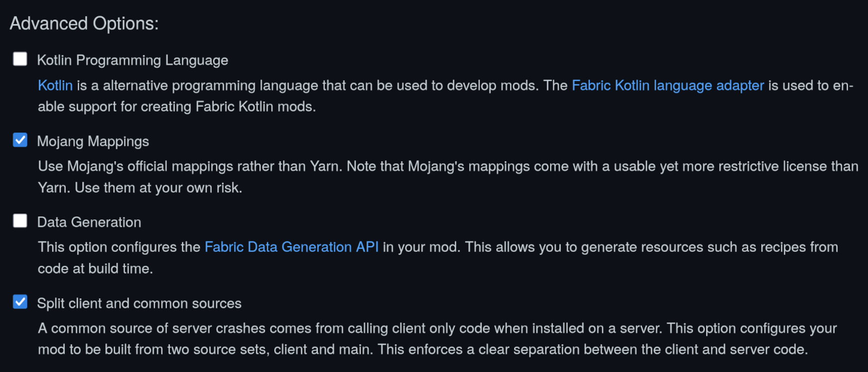Visit the Fabric Data Generation API link
The width and height of the screenshot is (868, 372).
click(x=291, y=247)
